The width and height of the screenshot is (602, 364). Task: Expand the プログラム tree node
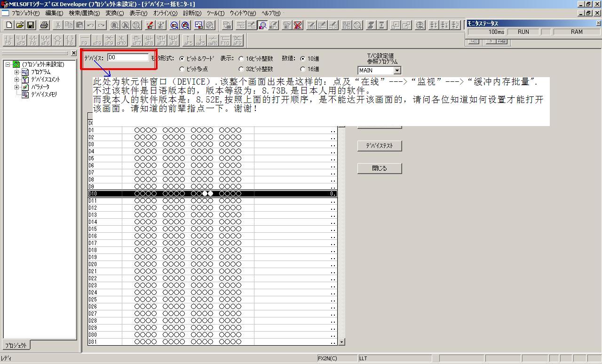click(16, 72)
